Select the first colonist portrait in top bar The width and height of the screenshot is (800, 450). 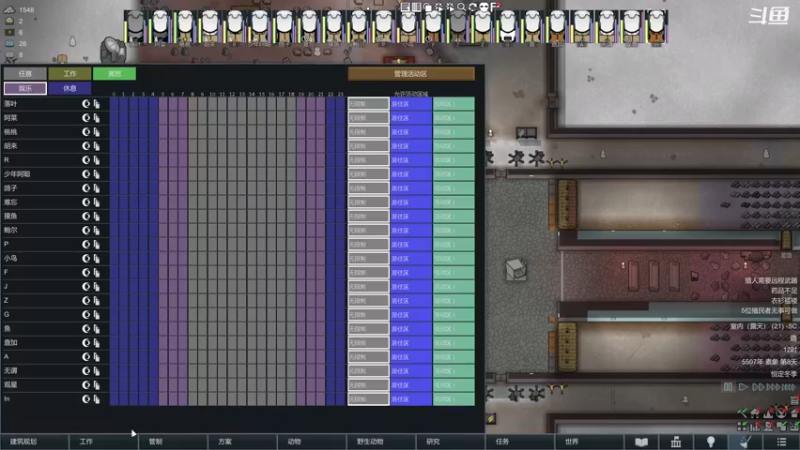pos(135,27)
